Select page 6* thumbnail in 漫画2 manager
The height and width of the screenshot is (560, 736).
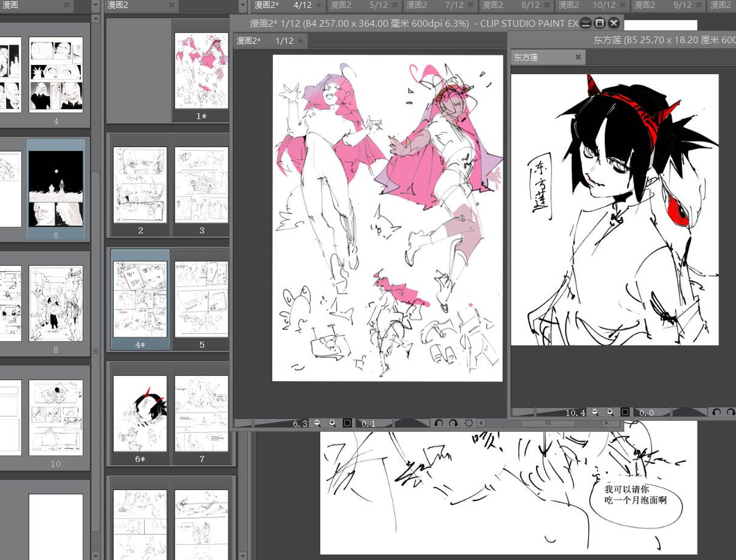point(140,413)
